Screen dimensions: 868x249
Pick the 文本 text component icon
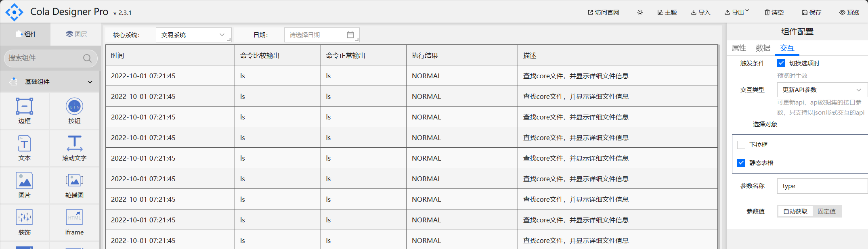[24, 144]
